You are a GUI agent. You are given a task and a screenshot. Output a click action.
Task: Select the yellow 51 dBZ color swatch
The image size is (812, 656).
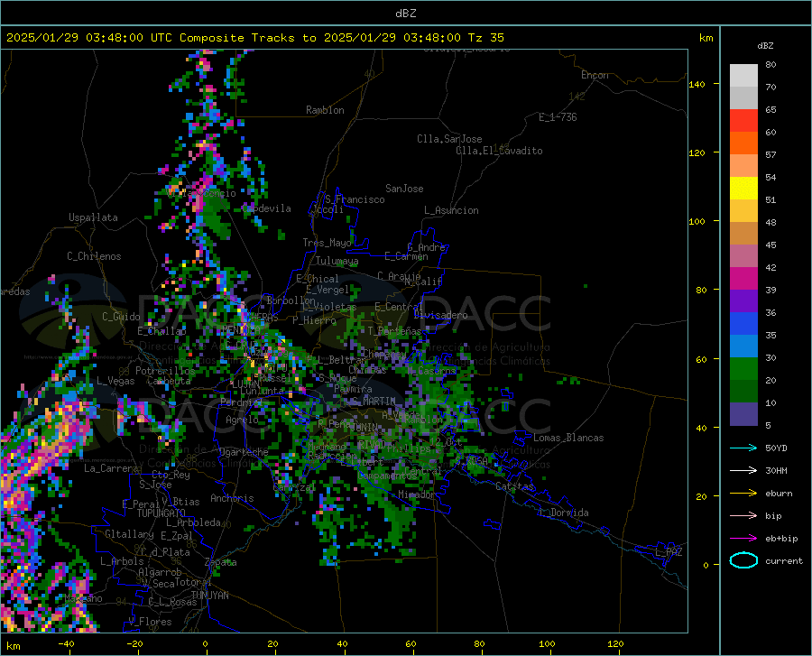pos(743,189)
